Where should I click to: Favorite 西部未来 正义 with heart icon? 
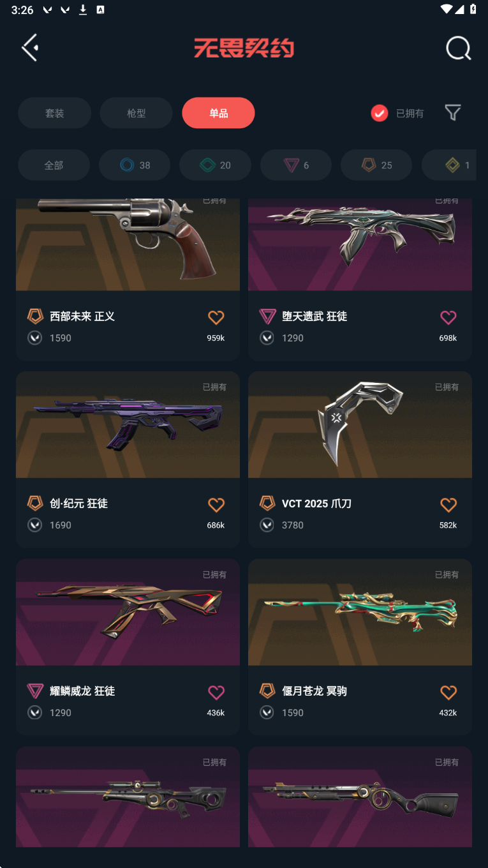click(216, 317)
